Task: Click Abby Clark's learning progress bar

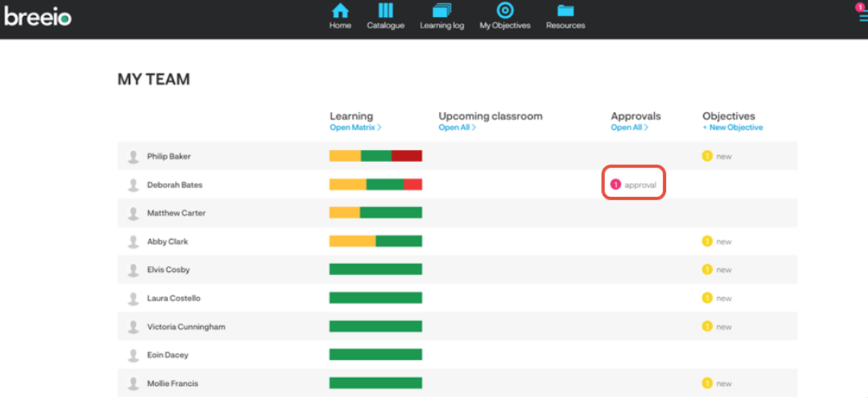Action: [x=376, y=241]
